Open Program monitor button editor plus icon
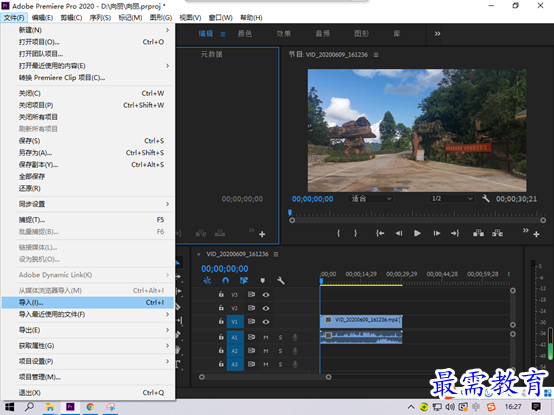 (536, 234)
